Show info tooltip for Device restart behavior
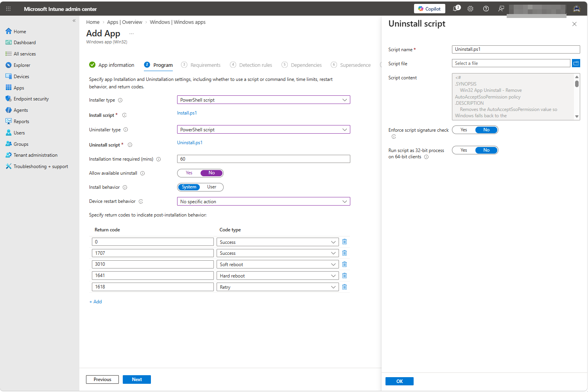 click(141, 202)
